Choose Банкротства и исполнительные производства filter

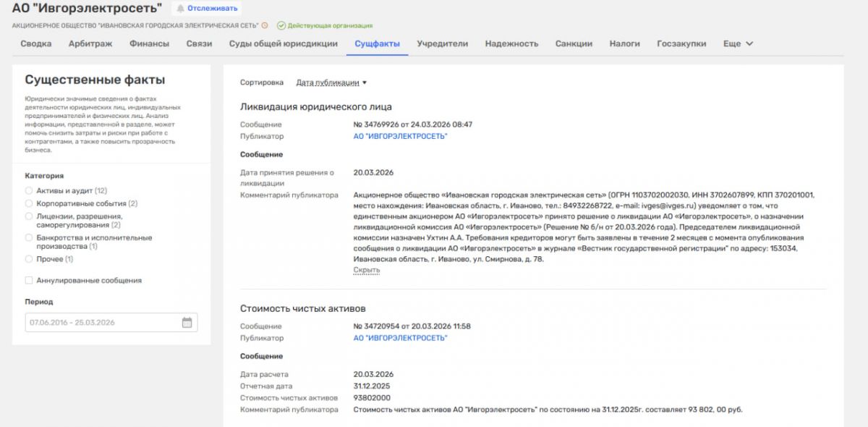pos(29,237)
